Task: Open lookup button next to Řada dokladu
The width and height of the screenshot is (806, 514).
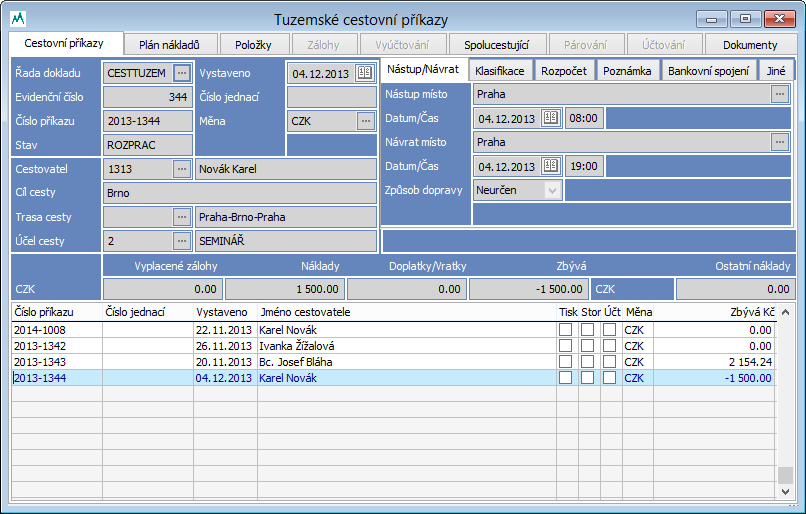Action: (x=181, y=72)
